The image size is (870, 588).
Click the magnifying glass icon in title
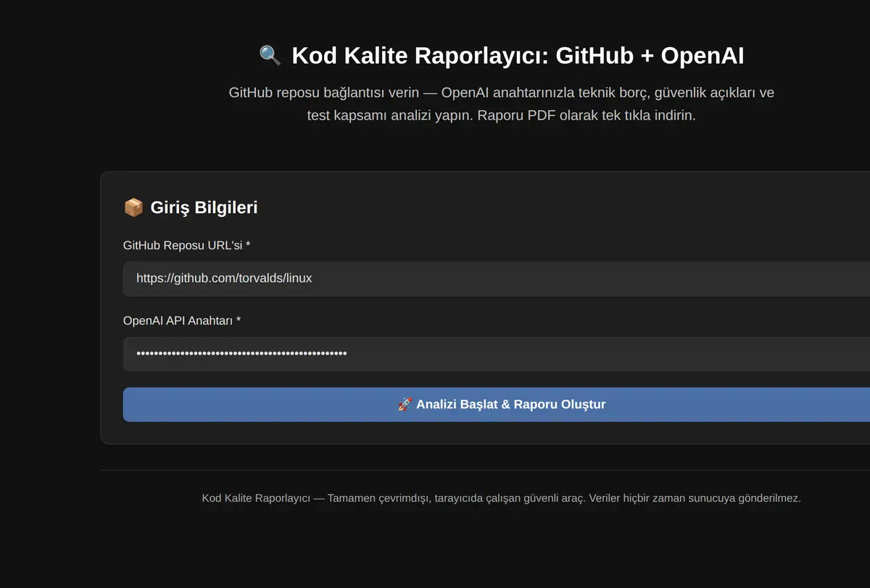click(x=270, y=56)
